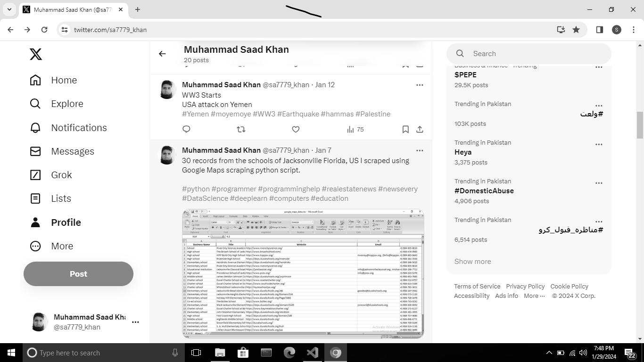Click the address bar URL
This screenshot has height=362, width=644.
(110, 30)
